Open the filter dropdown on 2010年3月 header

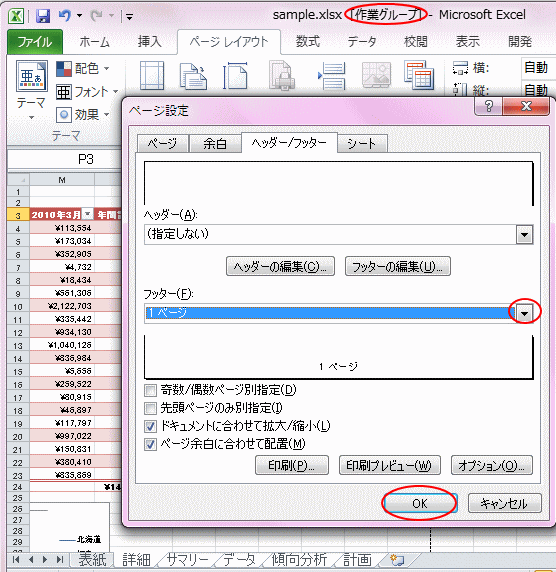(88, 214)
